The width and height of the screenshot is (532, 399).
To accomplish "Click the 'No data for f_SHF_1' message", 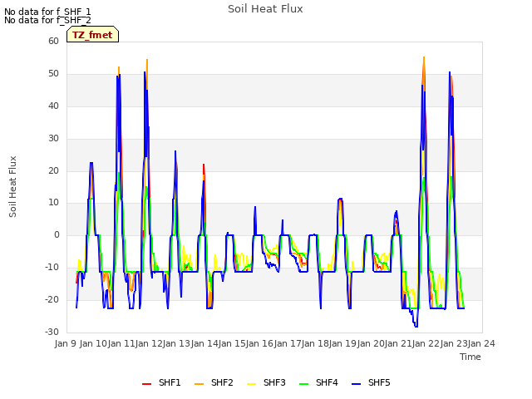I will [x=47, y=12].
